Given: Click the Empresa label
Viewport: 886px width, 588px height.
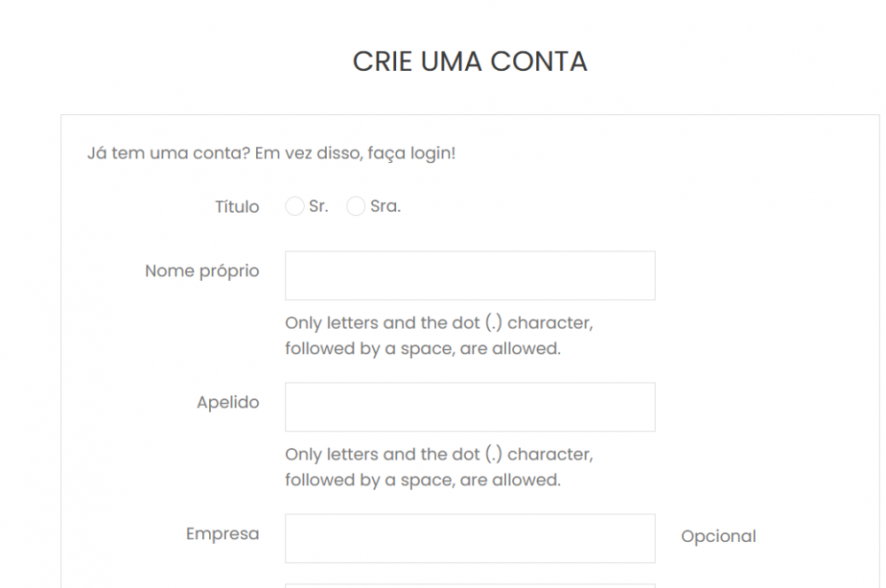Looking at the screenshot, I should [x=222, y=534].
